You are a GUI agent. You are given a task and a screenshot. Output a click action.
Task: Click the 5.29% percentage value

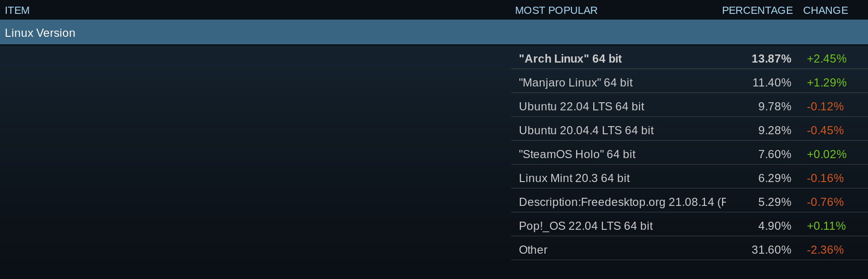(775, 202)
